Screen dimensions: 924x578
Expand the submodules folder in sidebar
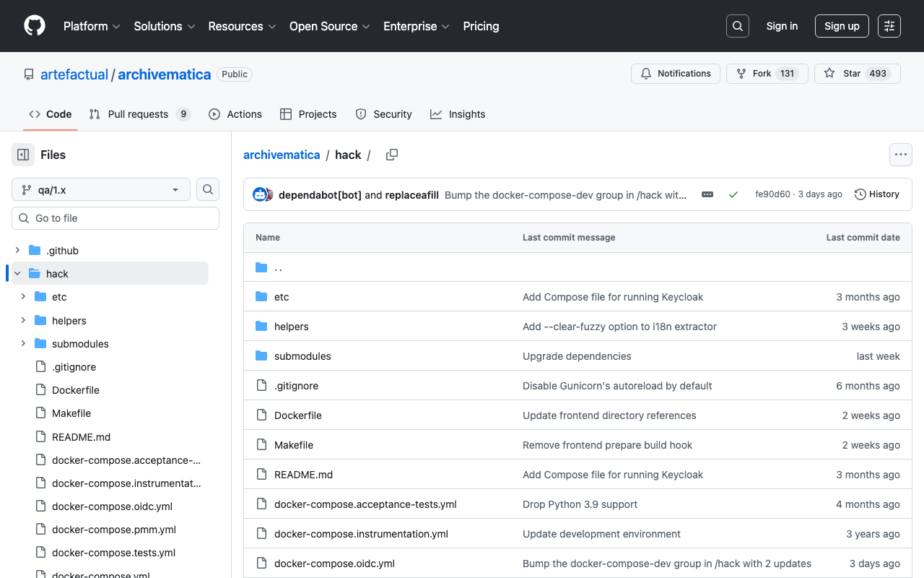pos(22,343)
